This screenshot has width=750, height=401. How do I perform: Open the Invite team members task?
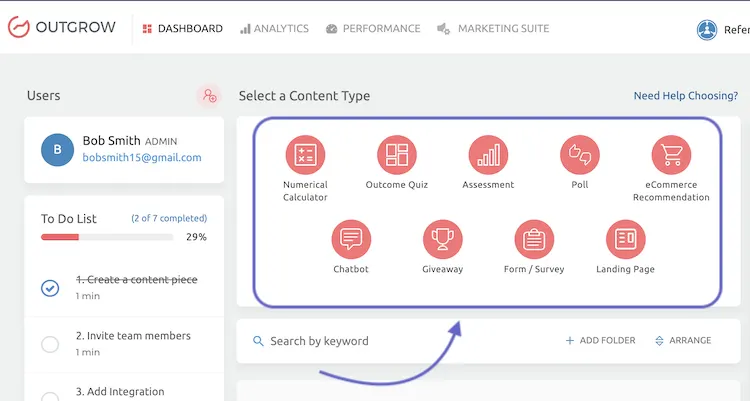pos(133,336)
